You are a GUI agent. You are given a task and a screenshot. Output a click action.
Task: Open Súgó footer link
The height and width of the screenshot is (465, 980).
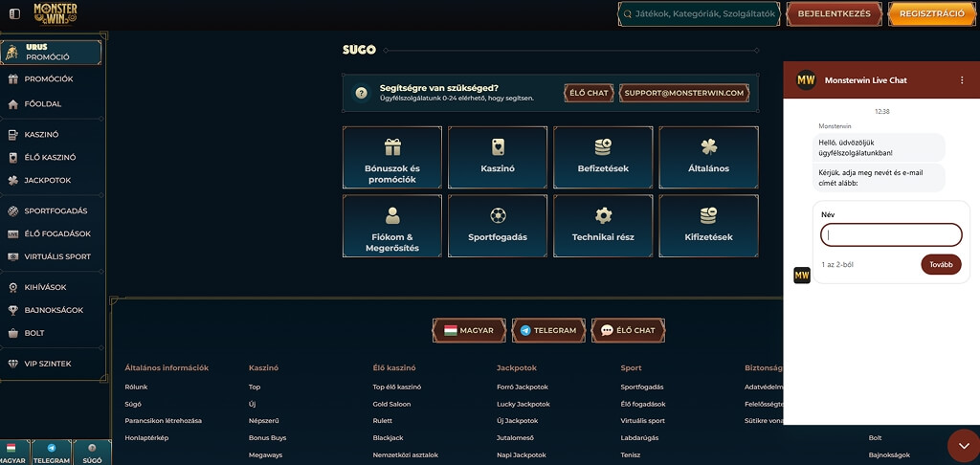133,405
